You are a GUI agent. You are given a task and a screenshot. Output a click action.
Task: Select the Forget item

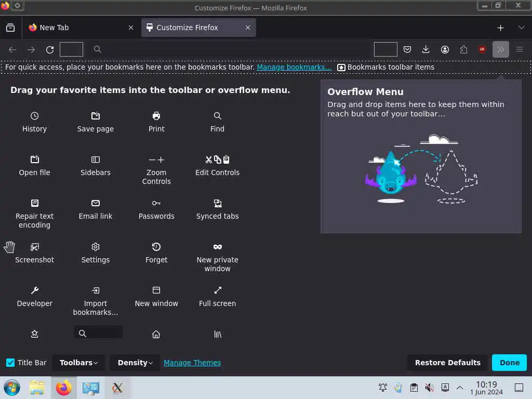[156, 253]
